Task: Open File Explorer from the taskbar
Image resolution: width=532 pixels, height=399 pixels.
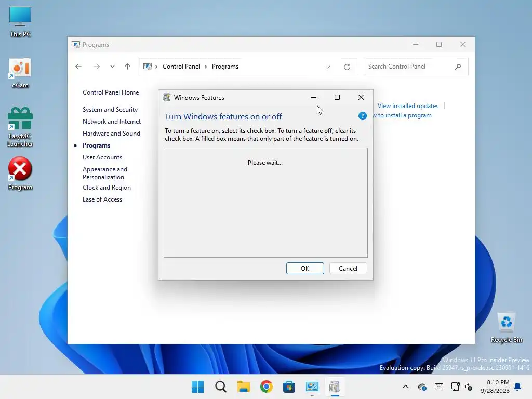Action: click(x=243, y=387)
